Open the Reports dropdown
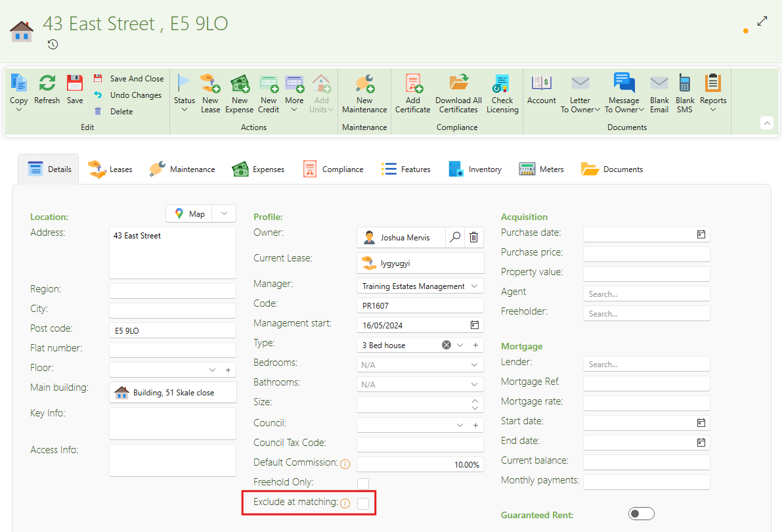Screen dimensions: 782x532 713,110
